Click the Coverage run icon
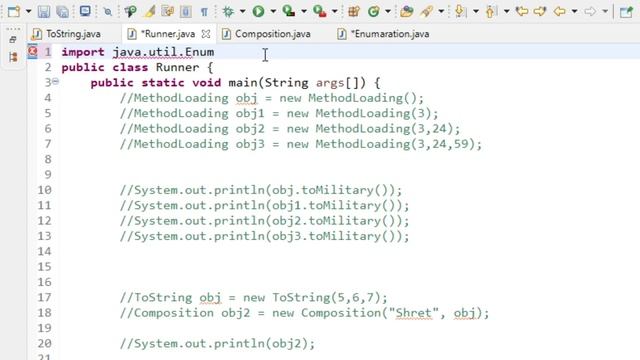This screenshot has height=360, width=640. 289,11
